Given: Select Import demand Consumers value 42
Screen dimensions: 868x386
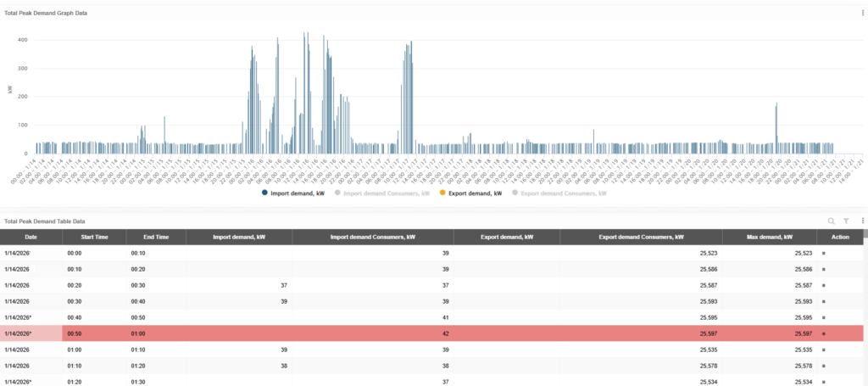Looking at the screenshot, I should pos(445,334).
